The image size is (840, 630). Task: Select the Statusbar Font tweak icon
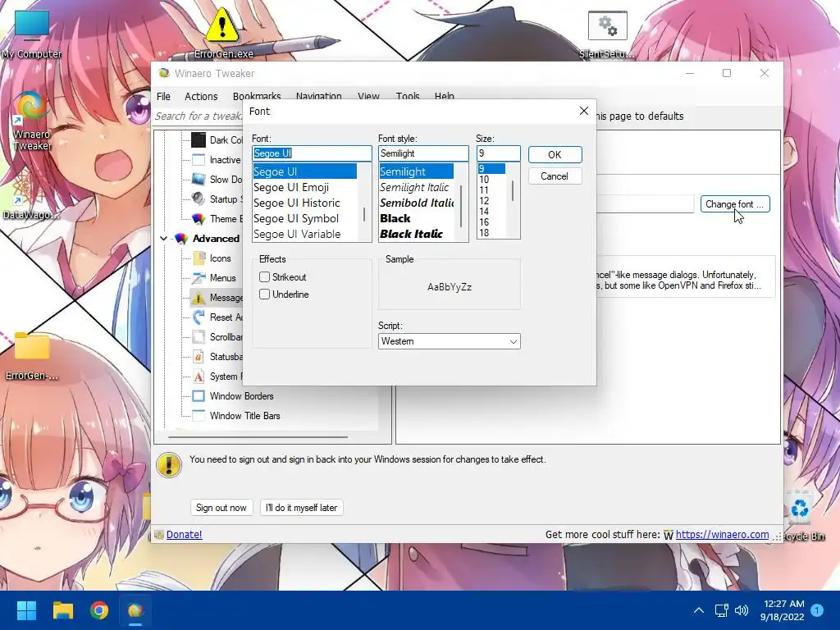[199, 356]
